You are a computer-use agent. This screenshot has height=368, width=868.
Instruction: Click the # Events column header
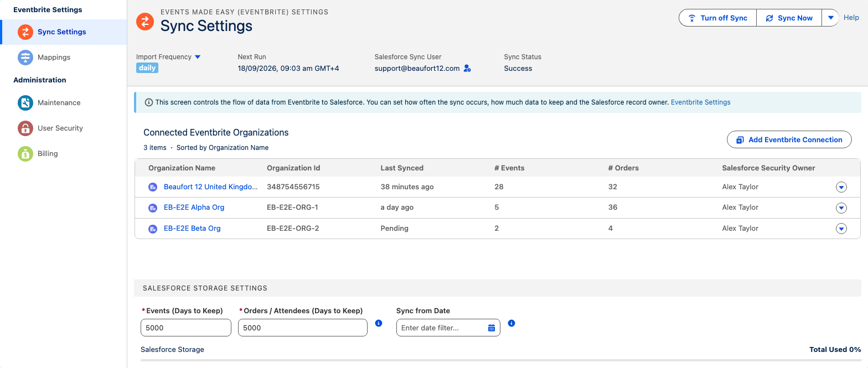(509, 168)
